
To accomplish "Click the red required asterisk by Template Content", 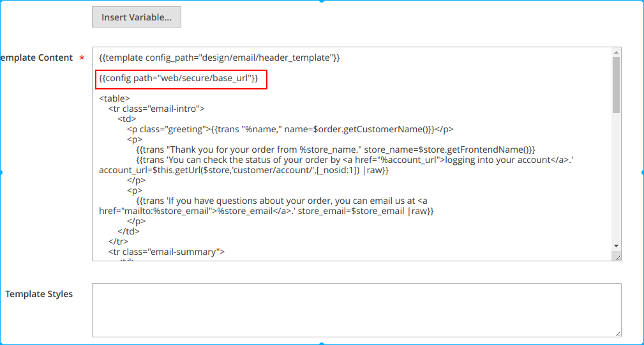I will [82, 58].
